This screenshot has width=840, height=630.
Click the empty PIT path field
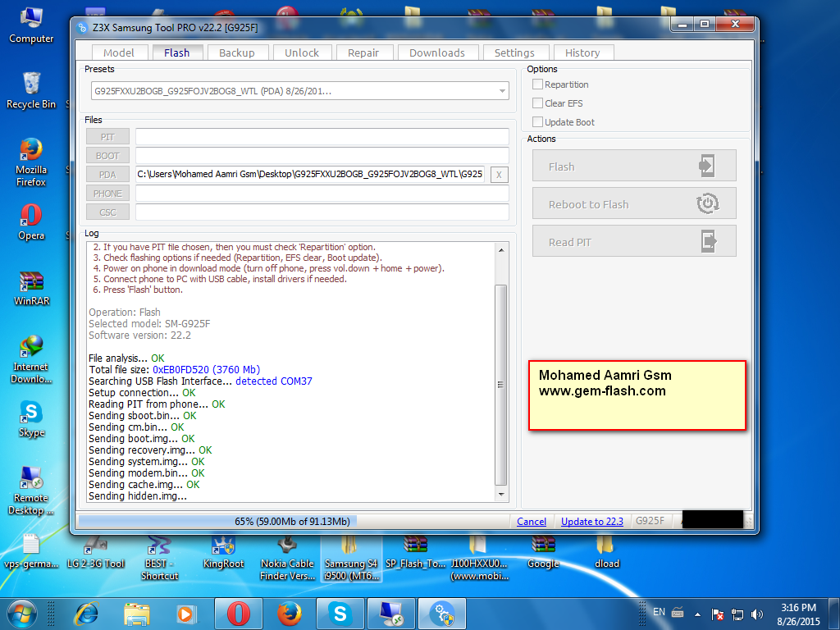pyautogui.click(x=322, y=137)
